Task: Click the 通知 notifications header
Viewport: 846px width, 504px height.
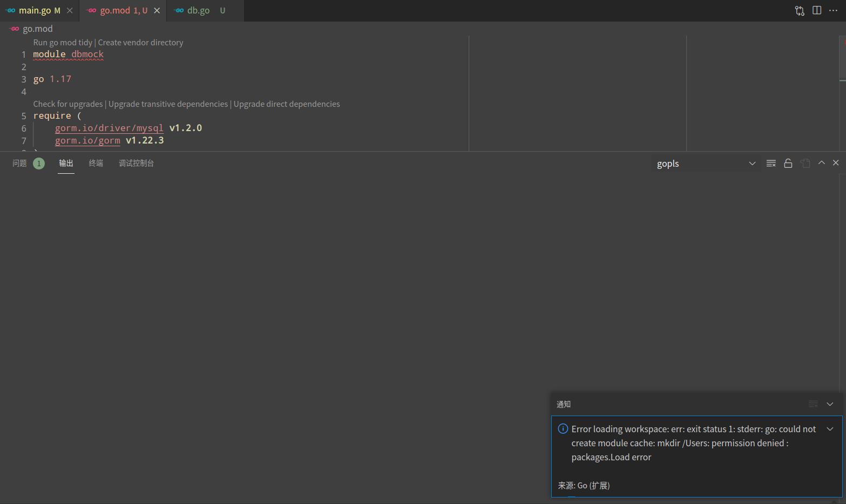Action: point(564,404)
